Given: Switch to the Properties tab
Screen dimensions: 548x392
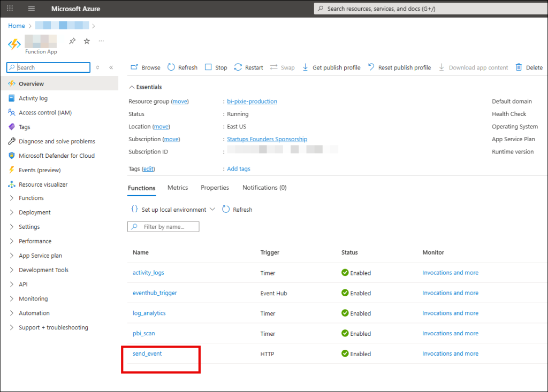Looking at the screenshot, I should coord(215,188).
